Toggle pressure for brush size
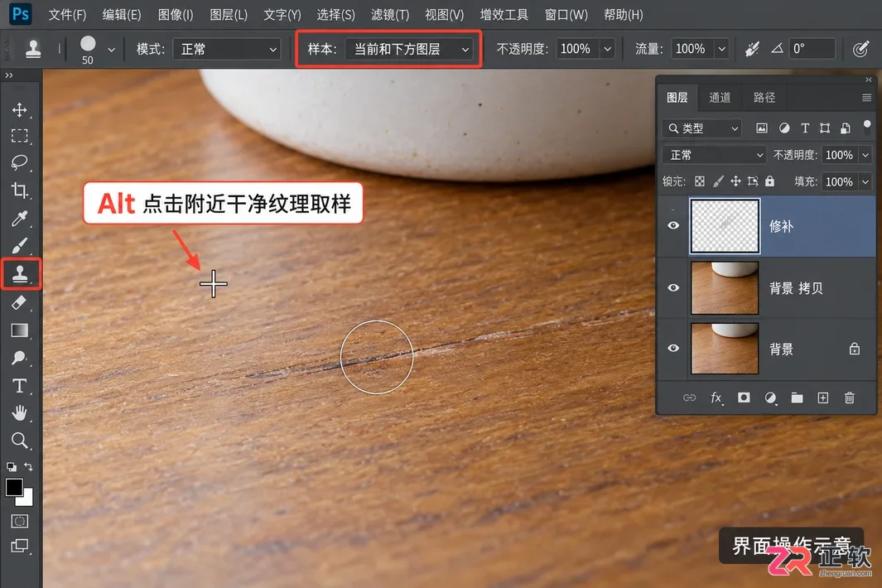Image resolution: width=882 pixels, height=588 pixels. click(x=860, y=49)
